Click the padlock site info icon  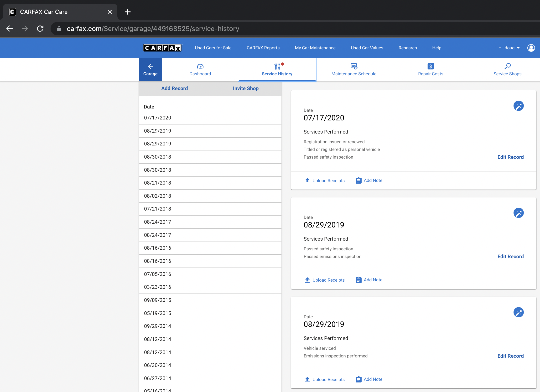click(x=59, y=29)
